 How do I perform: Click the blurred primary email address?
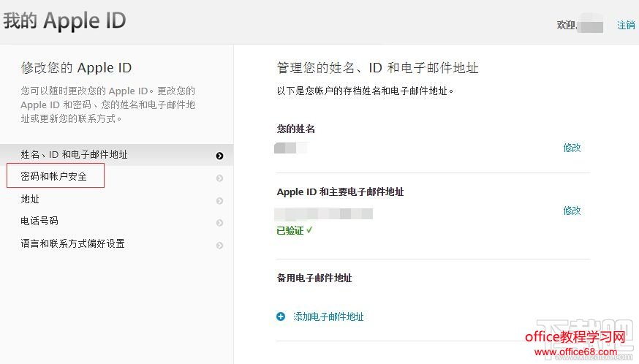[324, 213]
